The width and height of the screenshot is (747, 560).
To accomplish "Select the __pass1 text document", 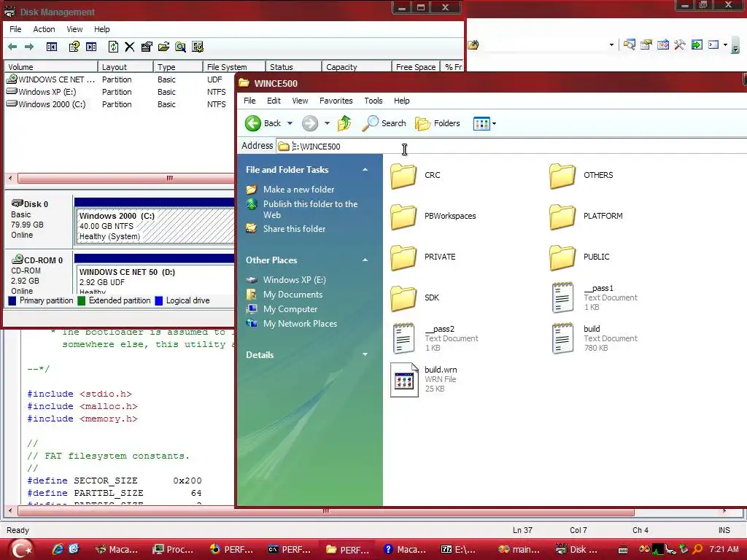I will (594, 297).
